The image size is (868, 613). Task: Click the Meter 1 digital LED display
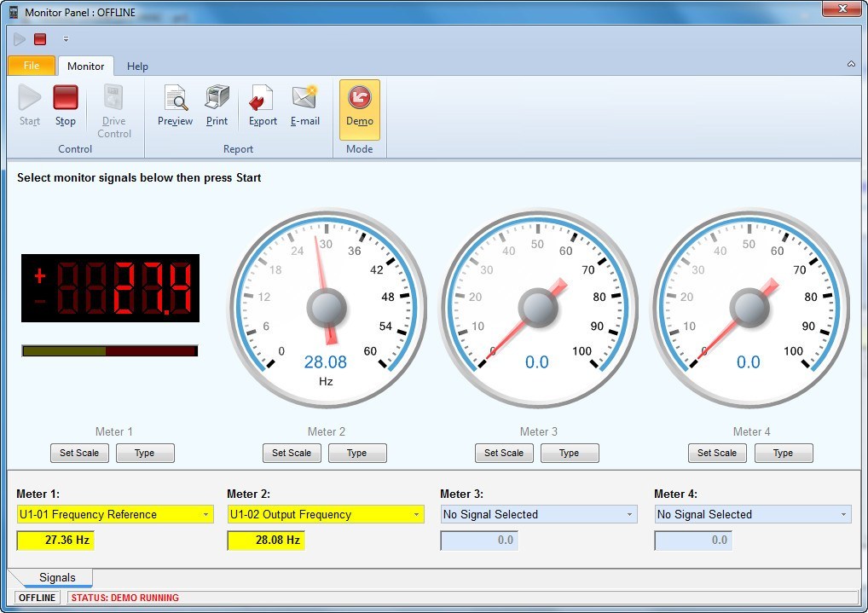coord(110,288)
